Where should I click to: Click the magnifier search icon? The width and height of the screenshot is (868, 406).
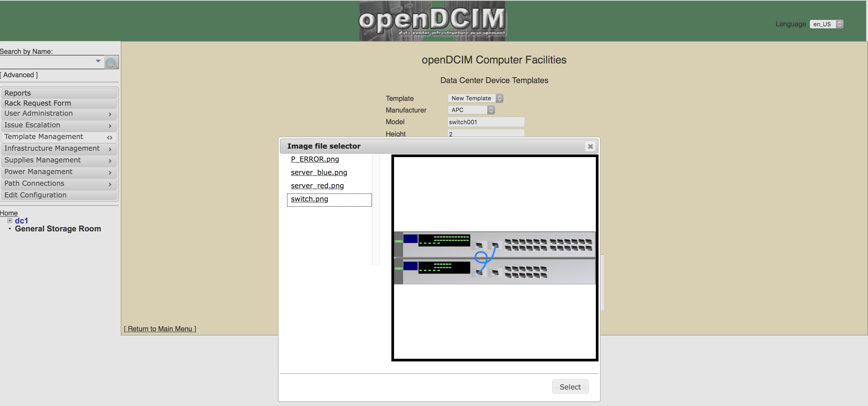[x=111, y=63]
